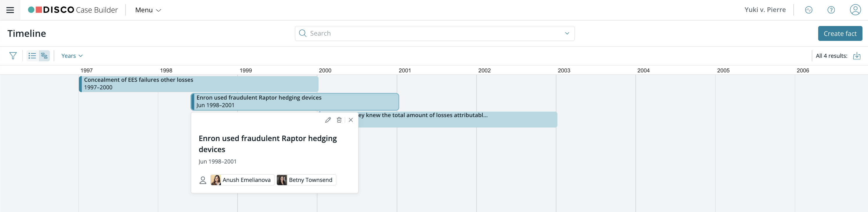Open the help question mark icon

tap(831, 10)
